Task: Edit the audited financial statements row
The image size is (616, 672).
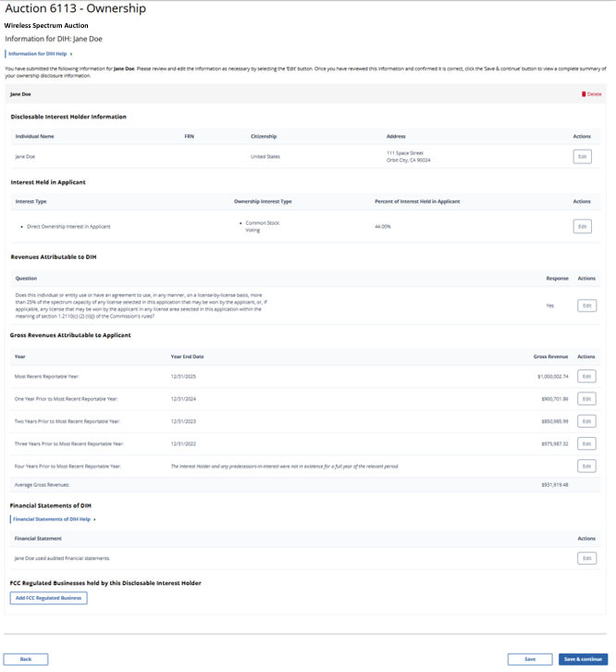Action: point(586,558)
